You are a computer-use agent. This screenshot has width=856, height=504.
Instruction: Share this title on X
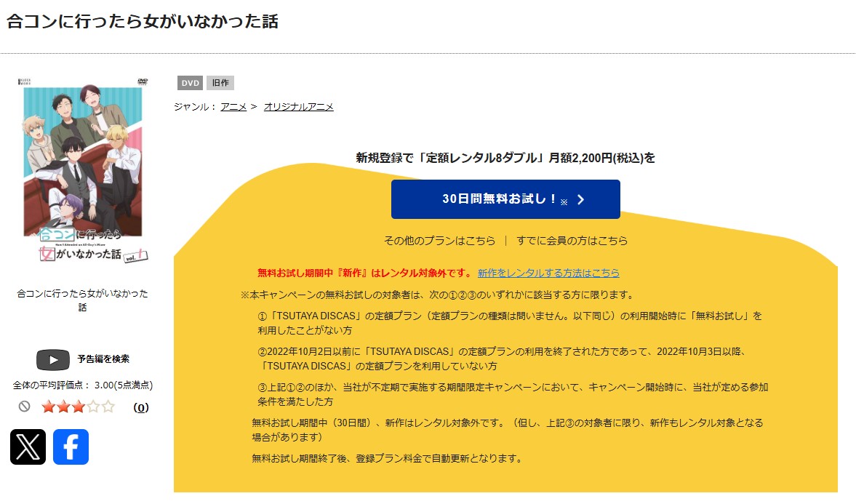28,447
